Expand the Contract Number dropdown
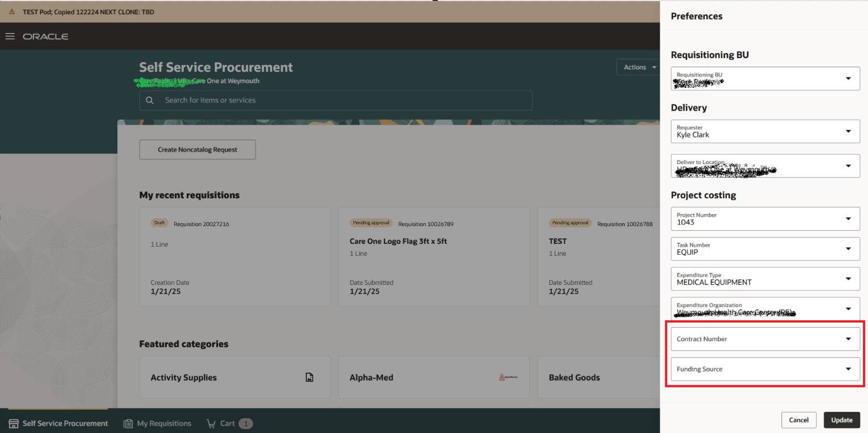 coord(849,338)
